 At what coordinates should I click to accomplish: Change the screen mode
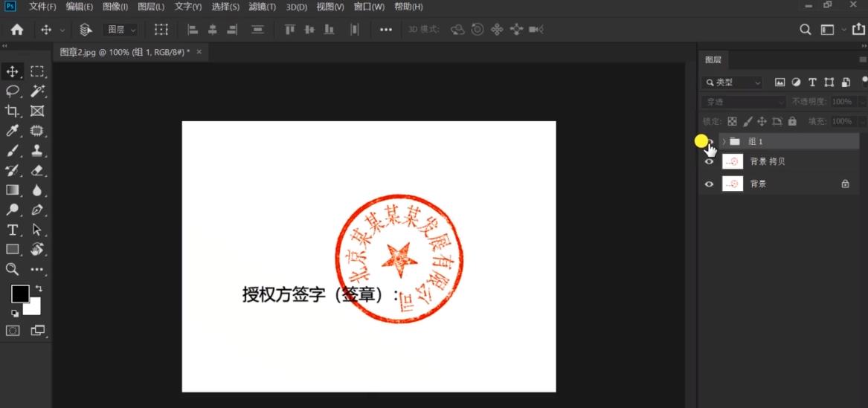point(38,331)
